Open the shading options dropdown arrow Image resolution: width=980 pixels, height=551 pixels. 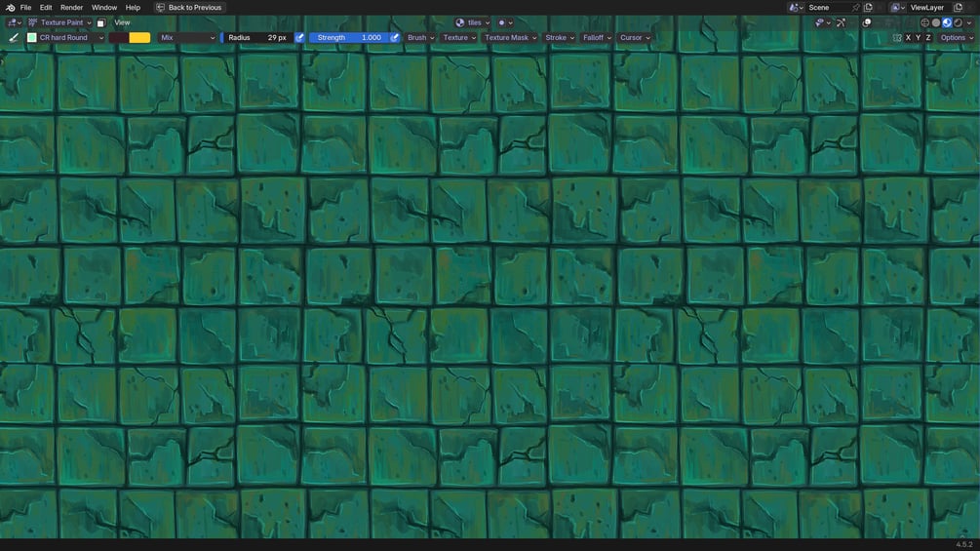click(969, 22)
